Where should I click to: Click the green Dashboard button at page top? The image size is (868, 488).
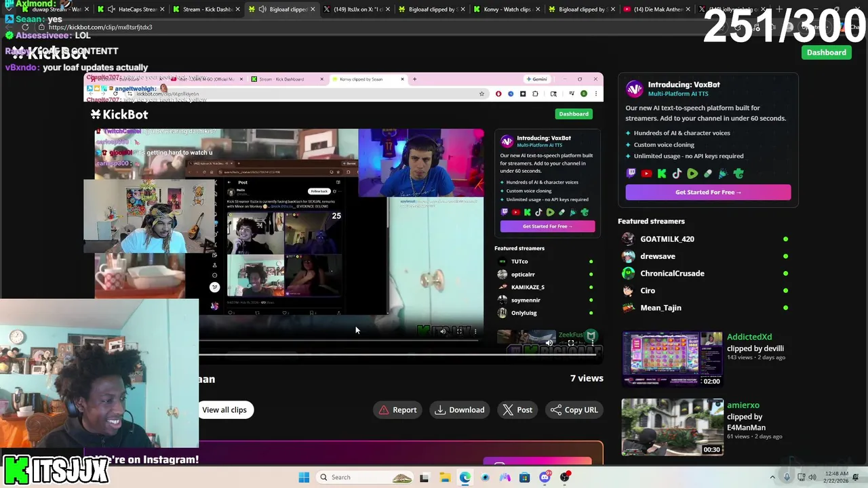click(826, 52)
